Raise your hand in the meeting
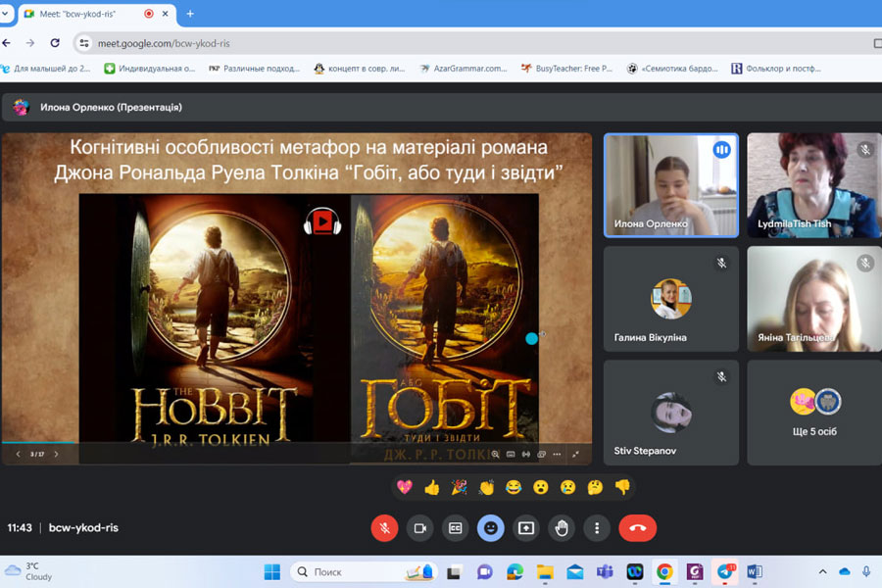 click(x=562, y=528)
